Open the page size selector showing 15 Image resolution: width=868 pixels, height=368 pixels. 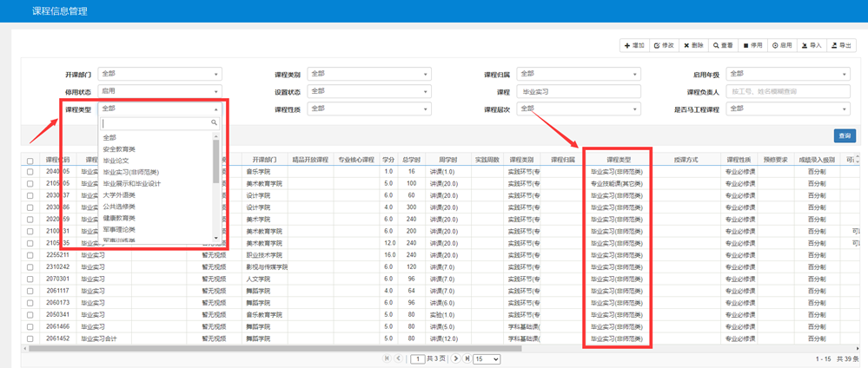487,358
